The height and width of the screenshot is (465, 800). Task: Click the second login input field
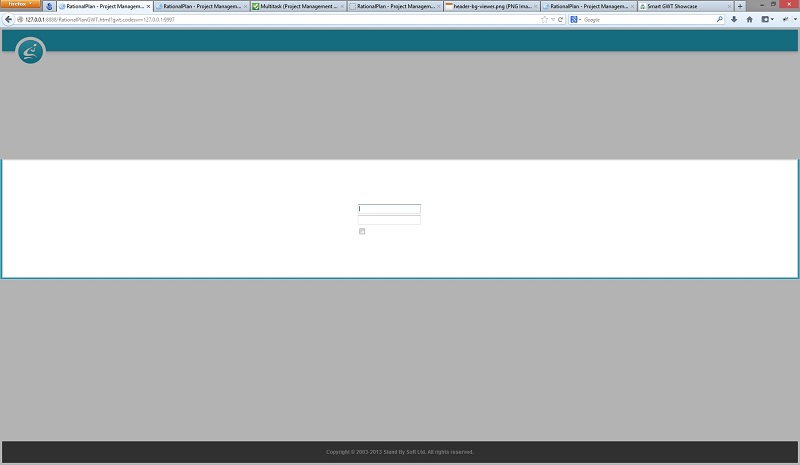(389, 220)
